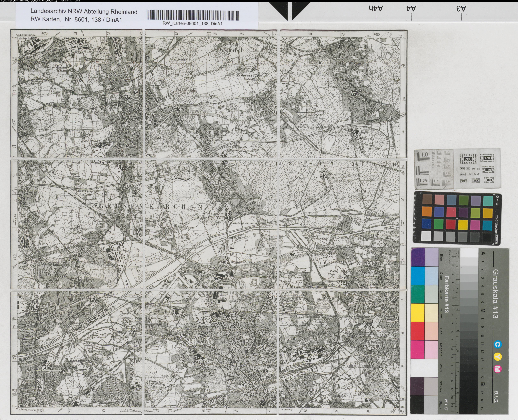Image resolution: width=518 pixels, height=420 pixels.
Task: Click the yellow circle labeled Y
Action: [x=498, y=356]
